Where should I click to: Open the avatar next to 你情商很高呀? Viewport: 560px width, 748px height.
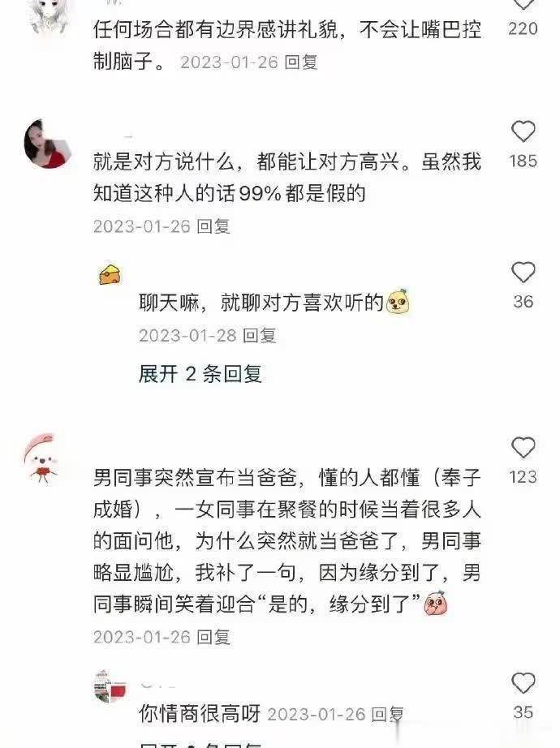[110, 687]
